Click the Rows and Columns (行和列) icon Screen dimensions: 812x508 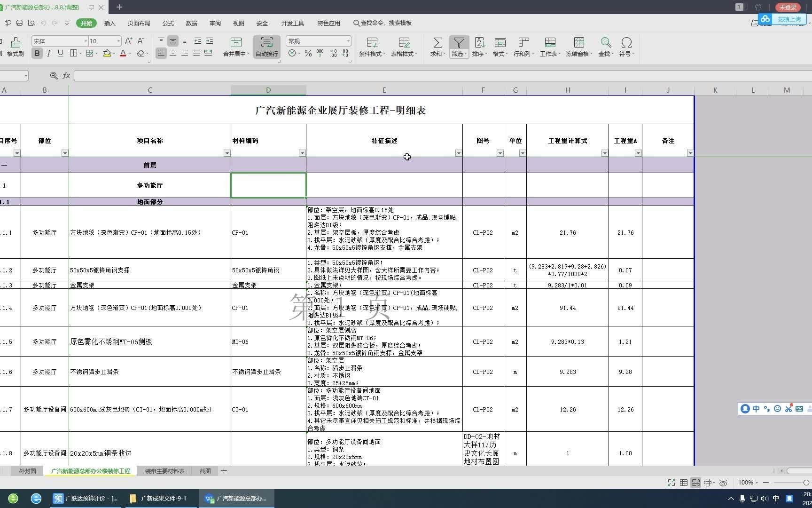(x=523, y=43)
